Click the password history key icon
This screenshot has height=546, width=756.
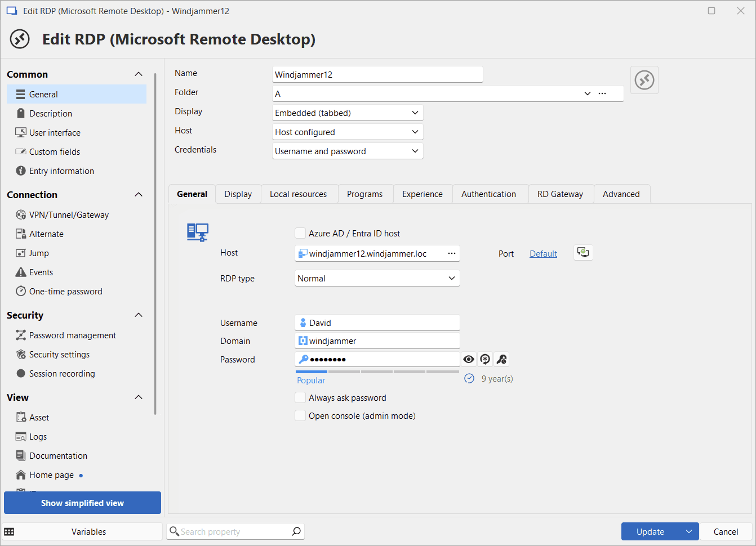[501, 360]
